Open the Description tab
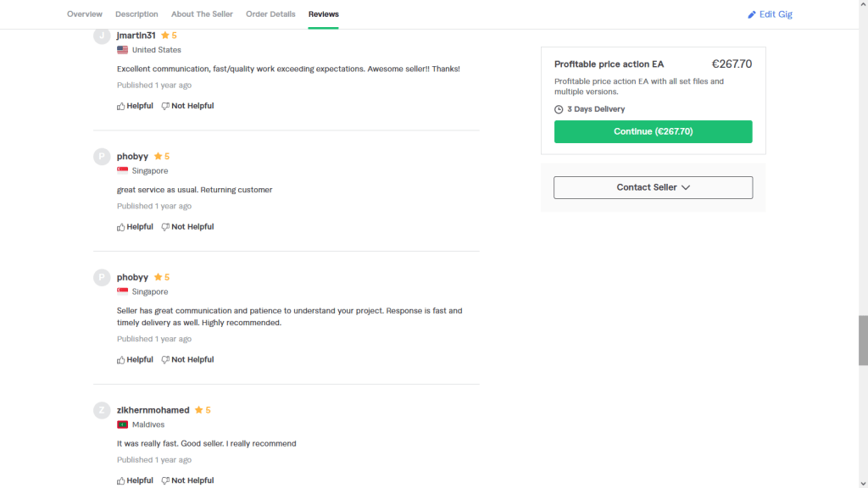This screenshot has width=868, height=488. click(136, 14)
